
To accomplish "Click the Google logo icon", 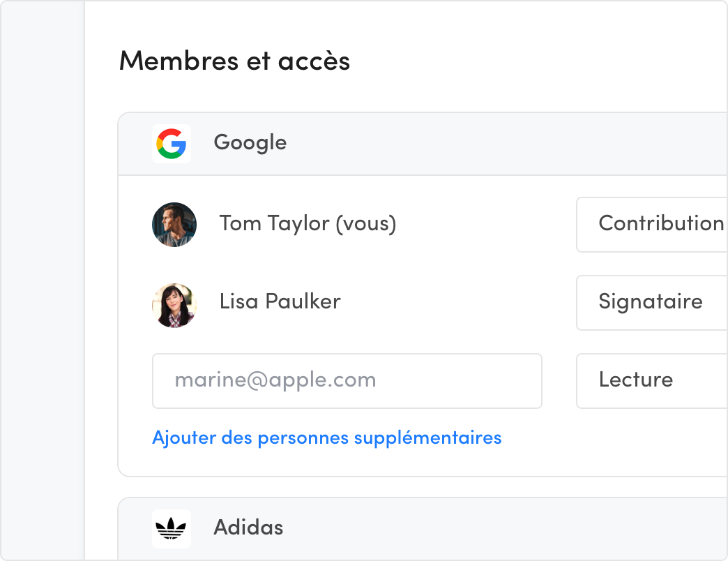I will (172, 144).
